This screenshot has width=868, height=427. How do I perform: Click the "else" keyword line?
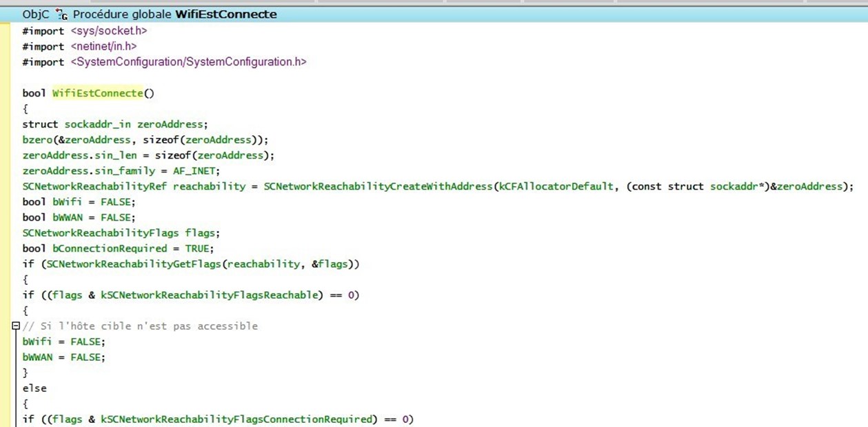[34, 388]
